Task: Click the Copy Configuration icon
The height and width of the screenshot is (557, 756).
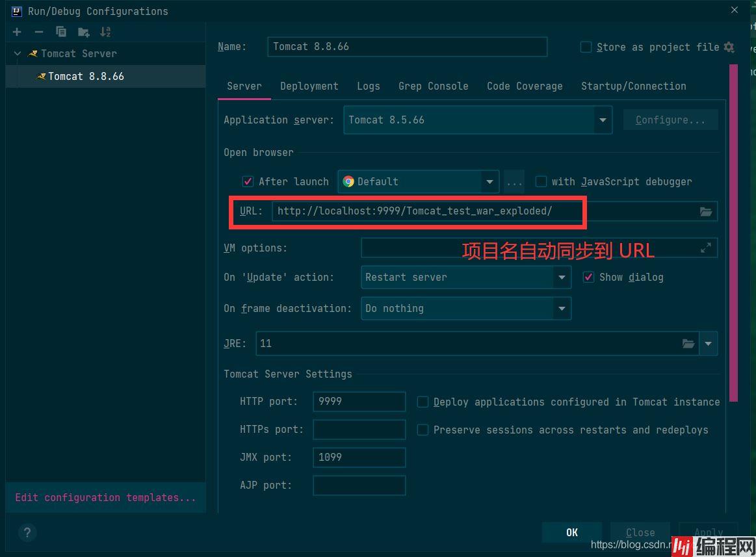Action: tap(61, 32)
